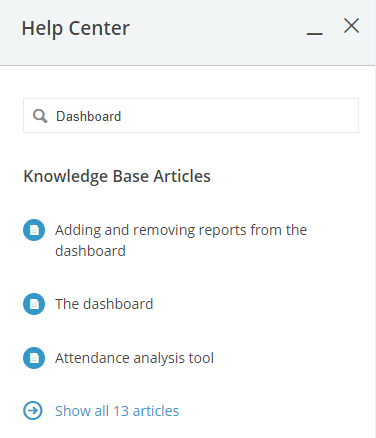This screenshot has height=438, width=376.
Task: Click the word Dashboard in search box
Action: pyautogui.click(x=88, y=116)
